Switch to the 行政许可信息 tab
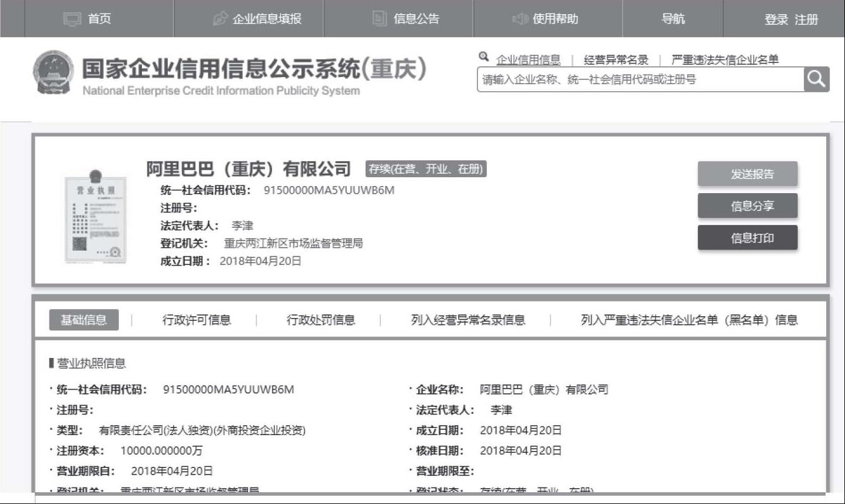 tap(197, 320)
